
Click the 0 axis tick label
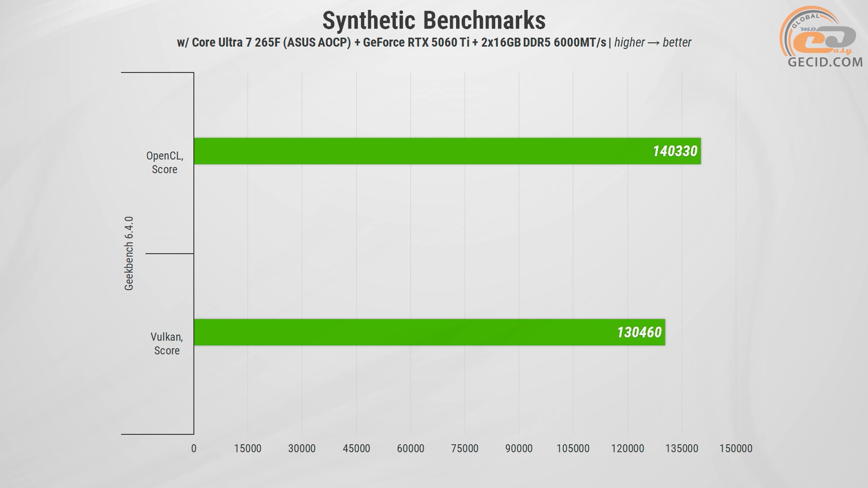point(194,449)
